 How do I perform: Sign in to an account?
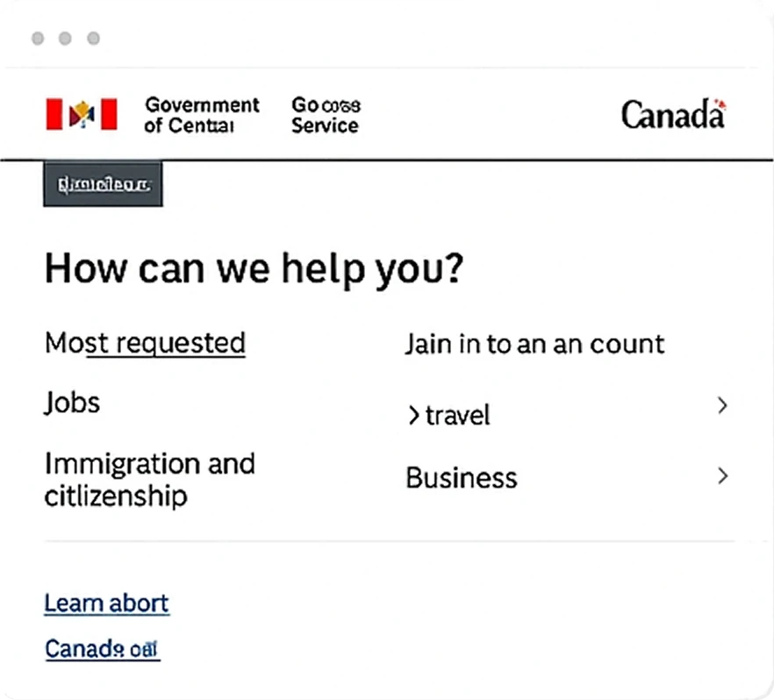coord(534,344)
